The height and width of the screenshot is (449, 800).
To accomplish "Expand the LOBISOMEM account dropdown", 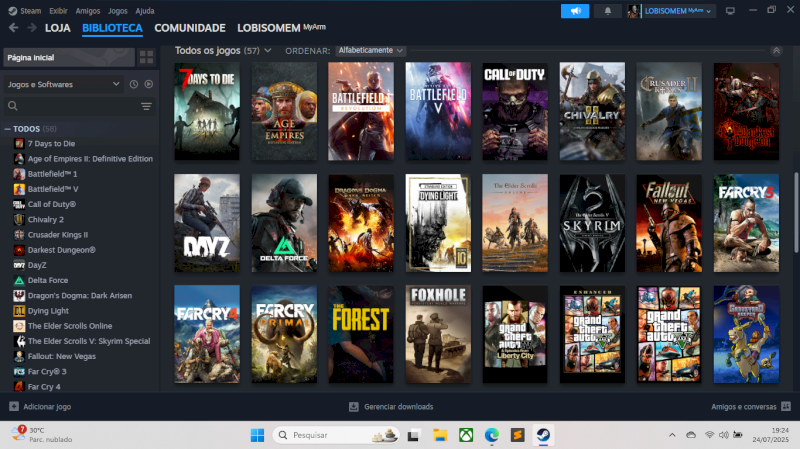I will tap(677, 11).
